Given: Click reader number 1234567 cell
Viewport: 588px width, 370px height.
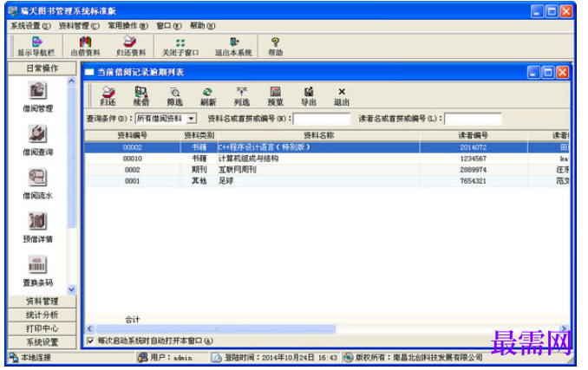Looking at the screenshot, I should click(x=474, y=159).
